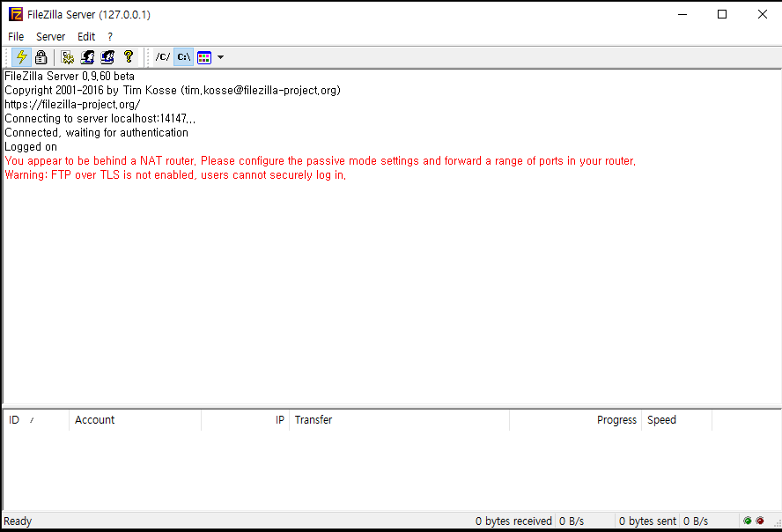Open the server settings gear icon
Screen dimensions: 782x532
67,57
